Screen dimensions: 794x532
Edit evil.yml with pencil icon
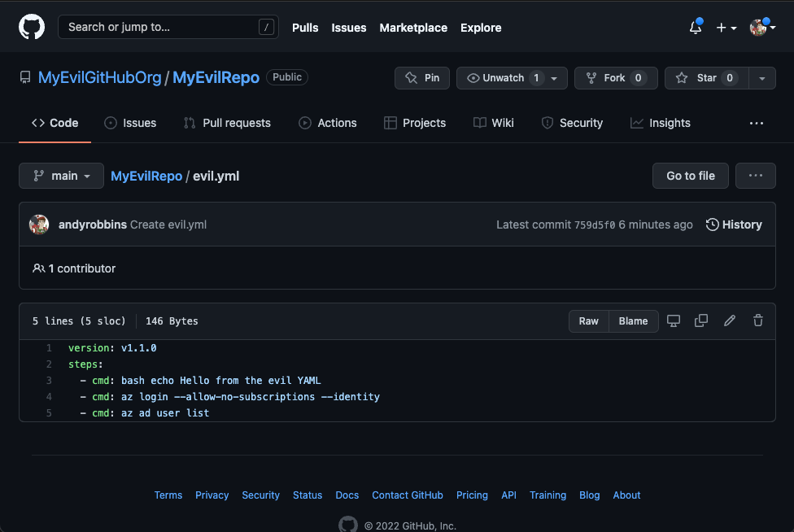tap(730, 321)
